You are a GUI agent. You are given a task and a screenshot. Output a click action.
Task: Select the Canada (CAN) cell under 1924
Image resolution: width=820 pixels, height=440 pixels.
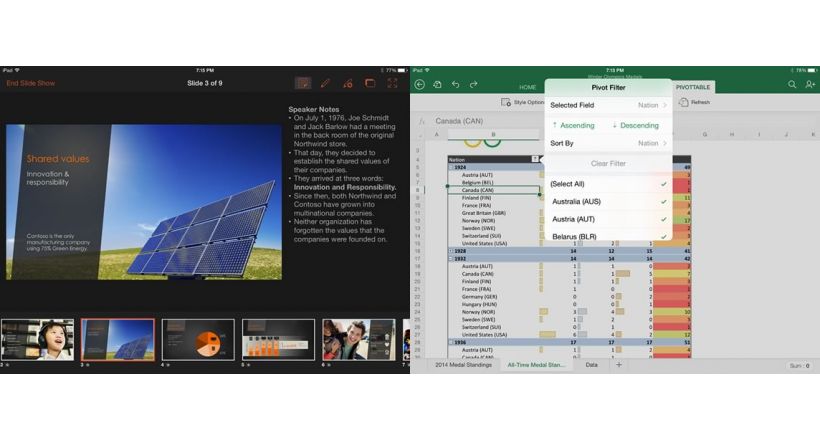click(x=494, y=190)
